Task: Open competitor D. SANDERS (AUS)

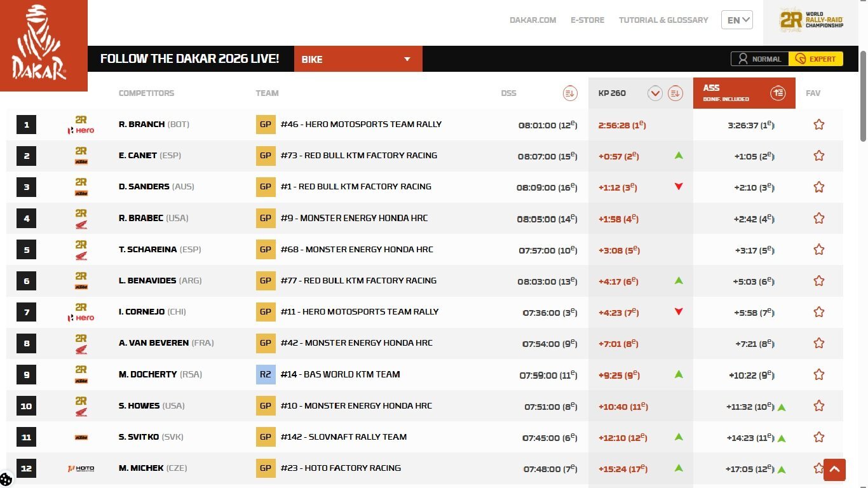Action: [156, 187]
